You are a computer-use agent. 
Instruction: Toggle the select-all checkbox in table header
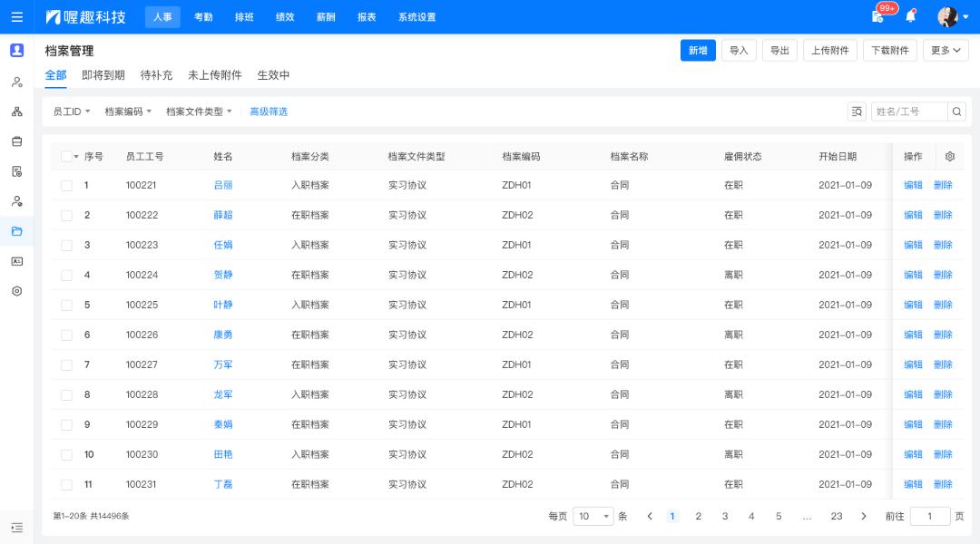click(x=66, y=156)
